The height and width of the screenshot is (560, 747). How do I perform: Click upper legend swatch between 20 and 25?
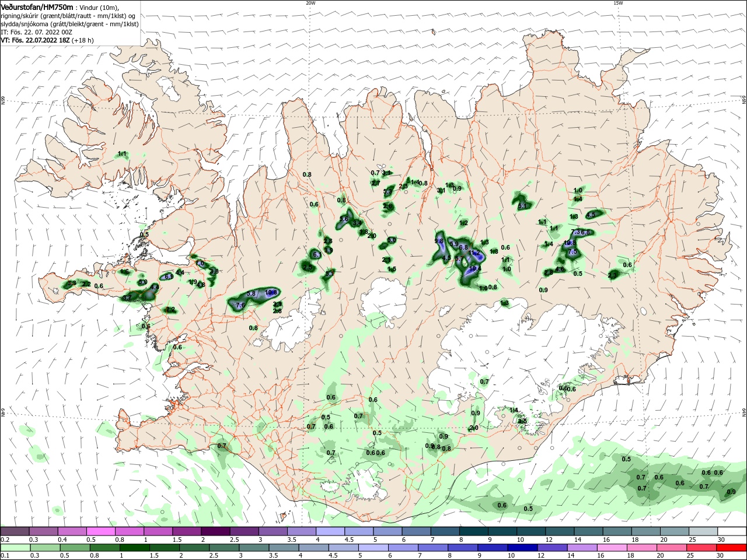tap(675, 531)
